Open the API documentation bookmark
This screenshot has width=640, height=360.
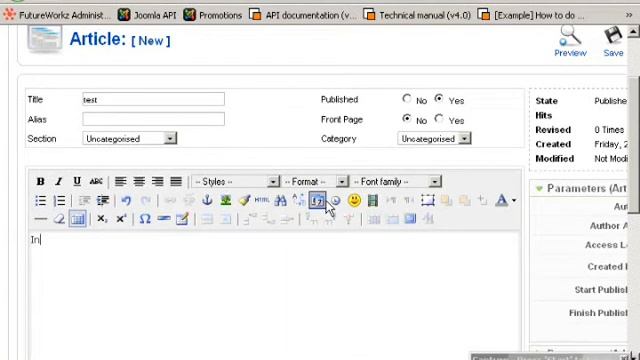[303, 15]
